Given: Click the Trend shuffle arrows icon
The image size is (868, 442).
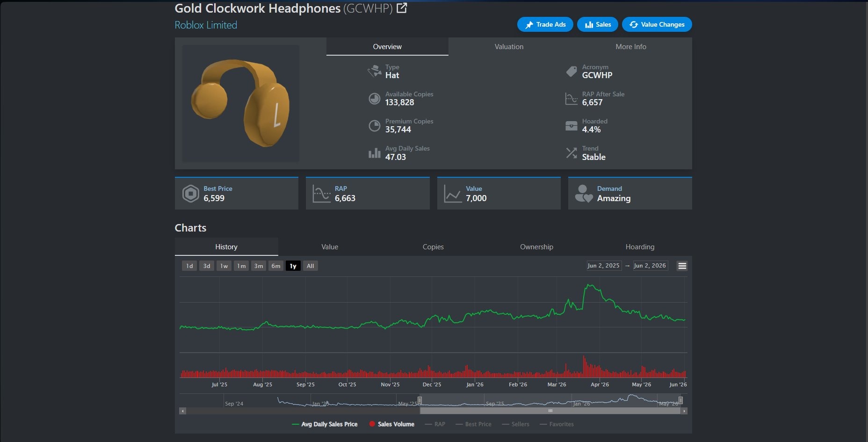Looking at the screenshot, I should click(571, 153).
